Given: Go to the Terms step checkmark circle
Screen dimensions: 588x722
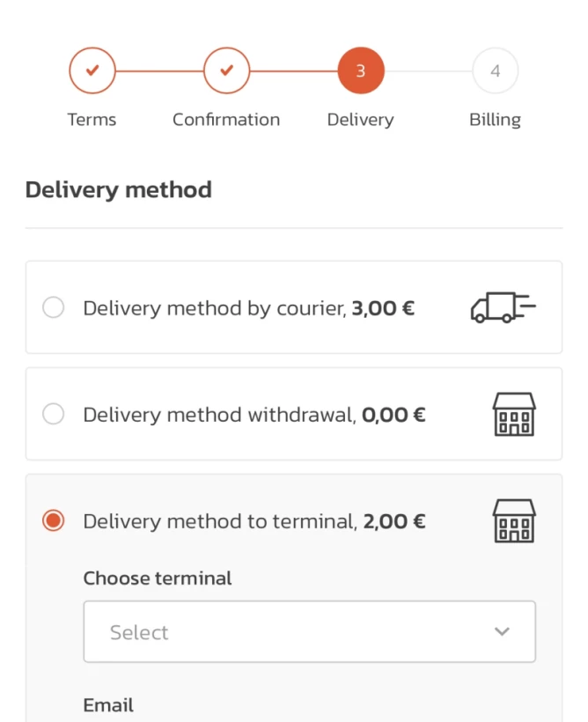Looking at the screenshot, I should [92, 70].
